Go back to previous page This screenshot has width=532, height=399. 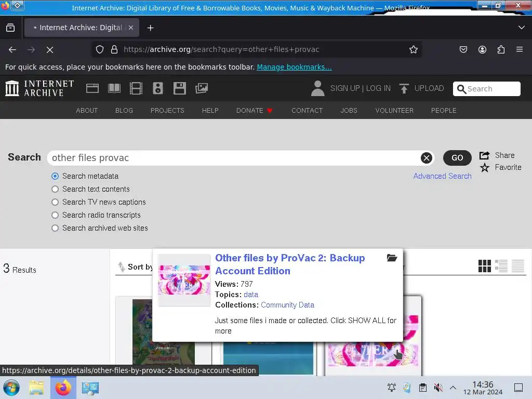pos(12,50)
